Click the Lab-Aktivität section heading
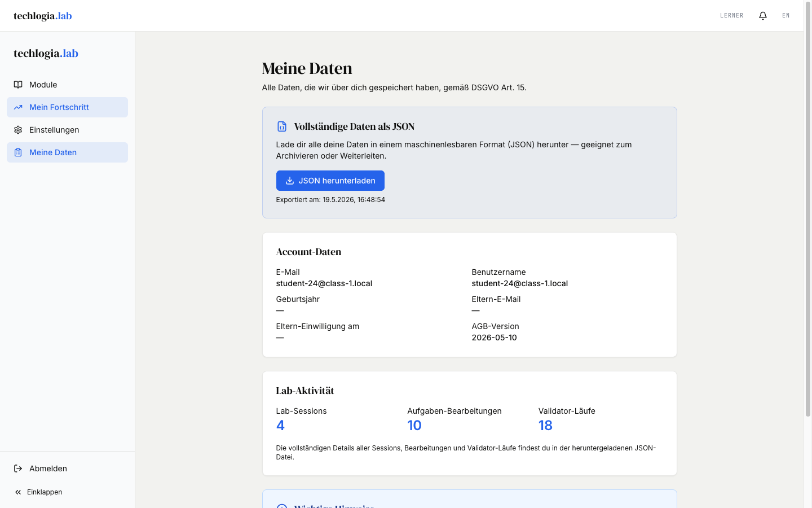812x508 pixels. click(x=305, y=391)
